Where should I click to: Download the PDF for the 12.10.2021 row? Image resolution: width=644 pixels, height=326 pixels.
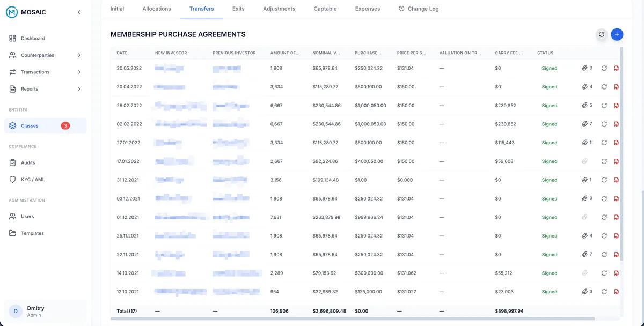617,292
